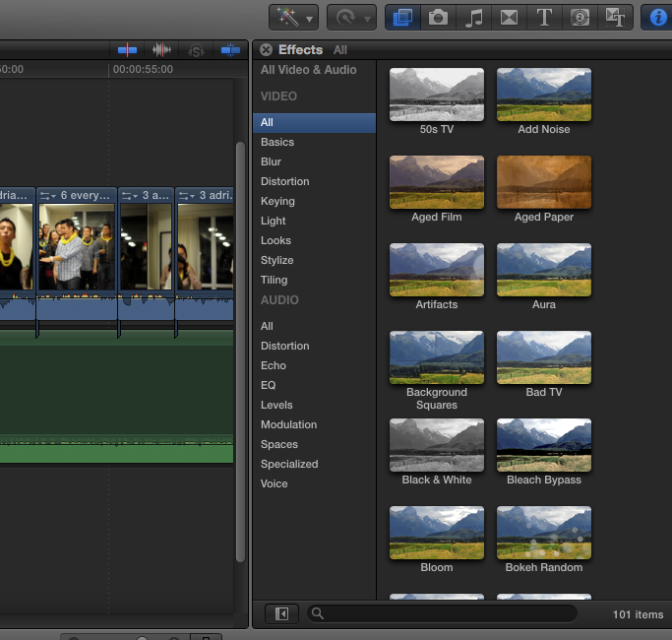Toggle timeline snapping button

[230, 50]
